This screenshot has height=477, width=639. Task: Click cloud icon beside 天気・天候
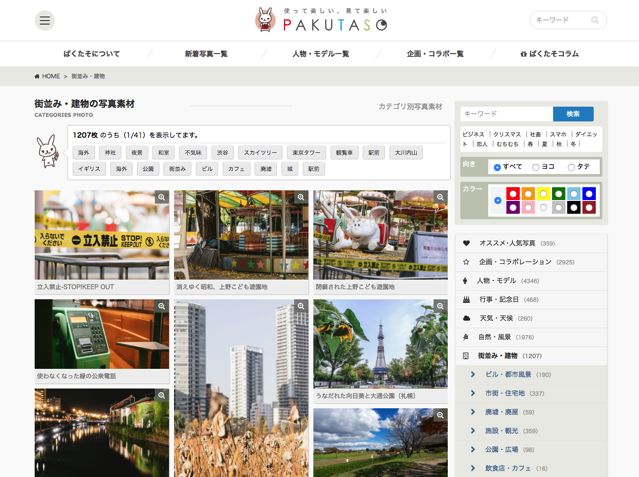coord(467,318)
